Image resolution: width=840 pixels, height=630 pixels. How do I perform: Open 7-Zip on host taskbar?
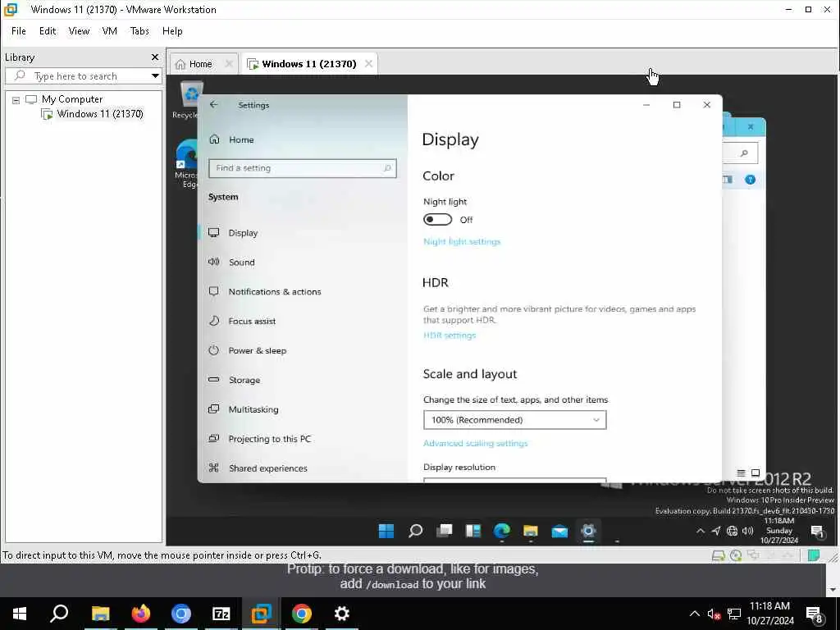[221, 614]
